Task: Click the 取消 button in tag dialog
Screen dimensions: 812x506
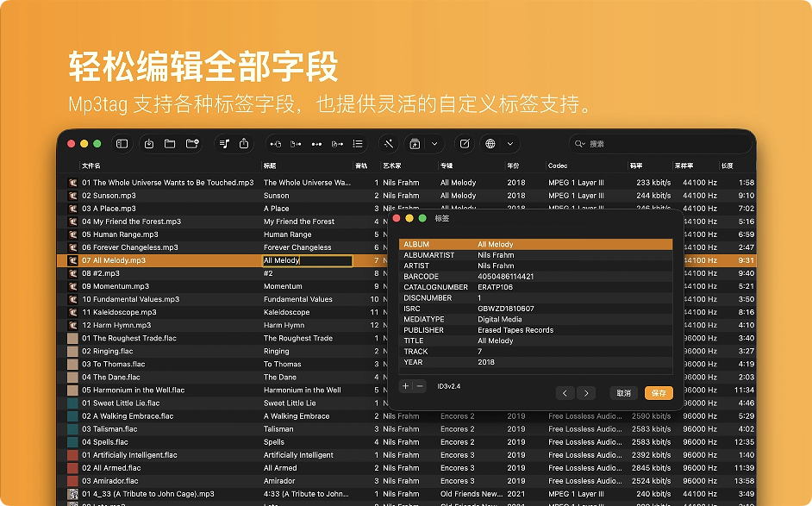Action: coord(624,393)
